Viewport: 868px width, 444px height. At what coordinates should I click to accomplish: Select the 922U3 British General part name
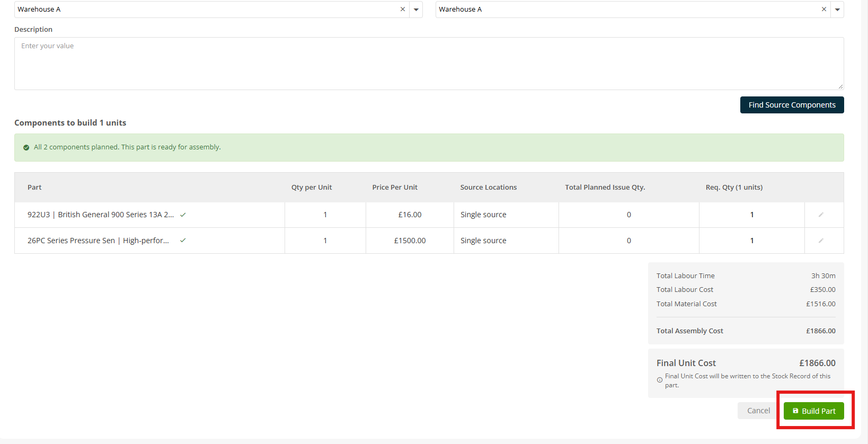tap(101, 215)
